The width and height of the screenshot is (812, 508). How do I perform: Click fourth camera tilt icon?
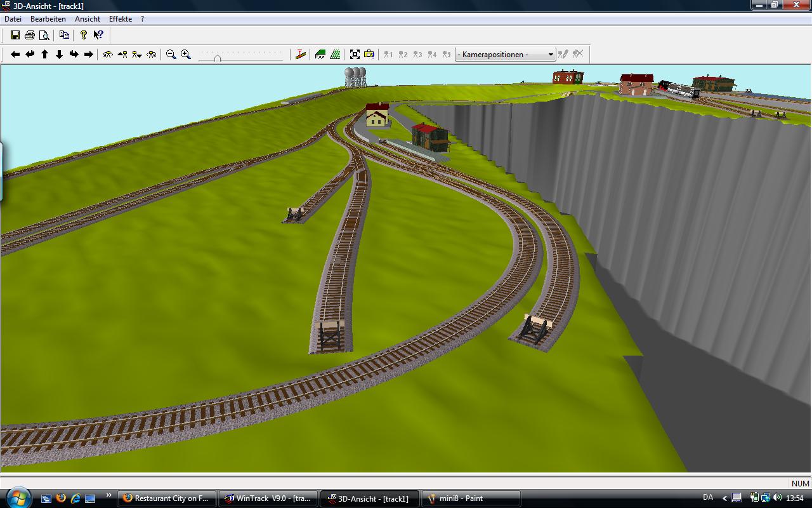pos(152,55)
